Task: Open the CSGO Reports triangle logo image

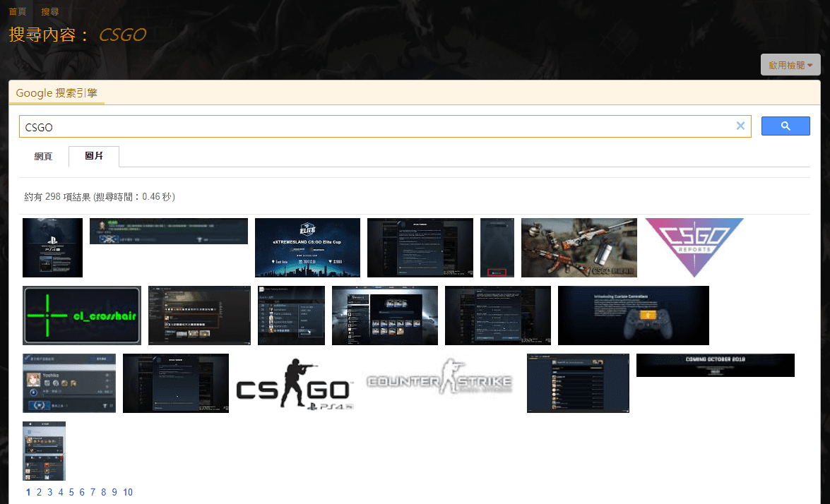Action: [x=694, y=248]
